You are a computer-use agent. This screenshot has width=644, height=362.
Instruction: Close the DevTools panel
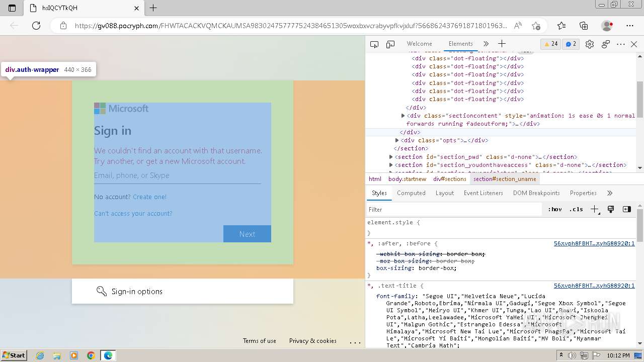pyautogui.click(x=634, y=44)
